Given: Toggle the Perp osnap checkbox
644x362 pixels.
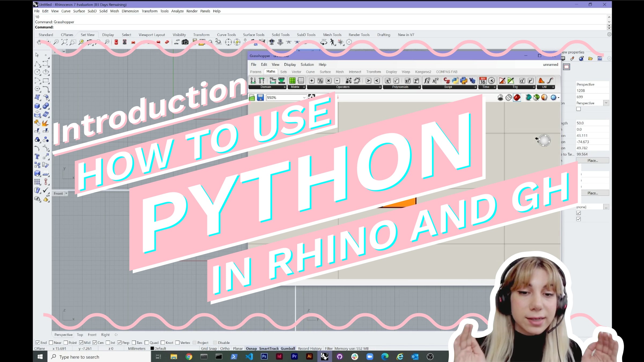Looking at the screenshot, I should coord(119,343).
